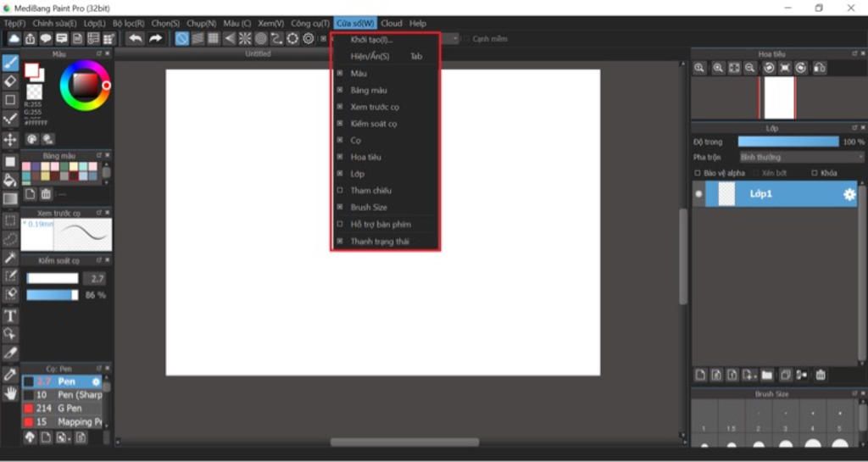Open the add-layer dropdown arrow icon
Screen dimensions: 868x462
(750, 376)
